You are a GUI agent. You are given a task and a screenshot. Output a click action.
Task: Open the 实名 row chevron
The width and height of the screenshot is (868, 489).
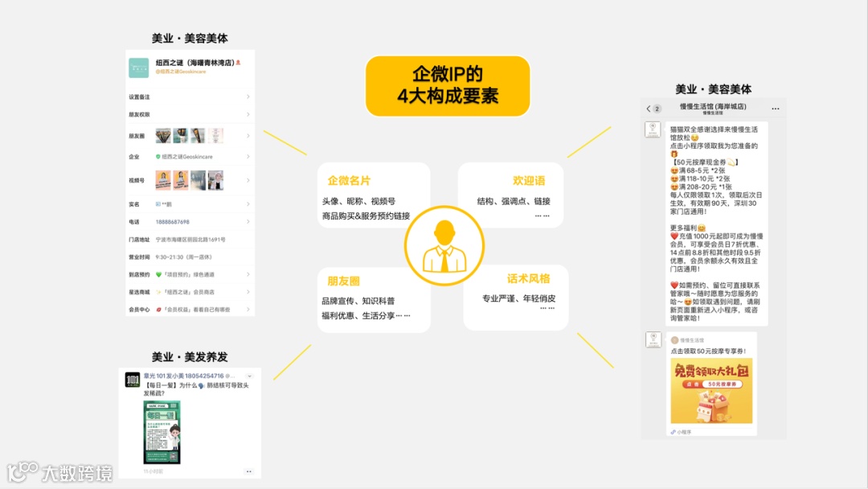pos(248,203)
